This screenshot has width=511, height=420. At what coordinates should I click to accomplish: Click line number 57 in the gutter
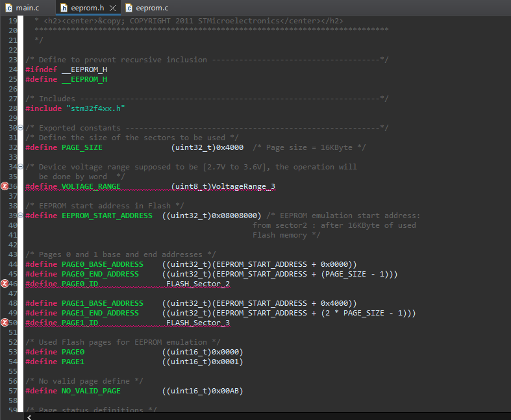tap(13, 391)
